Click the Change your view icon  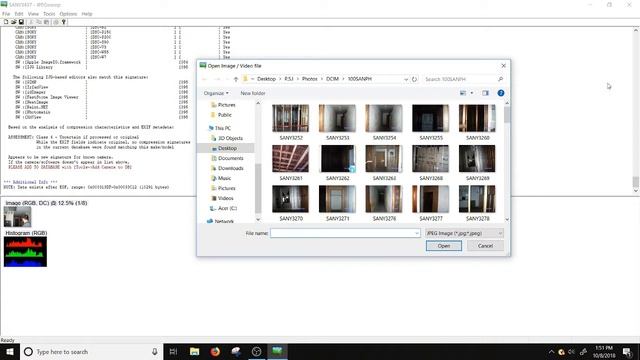tap(463, 93)
